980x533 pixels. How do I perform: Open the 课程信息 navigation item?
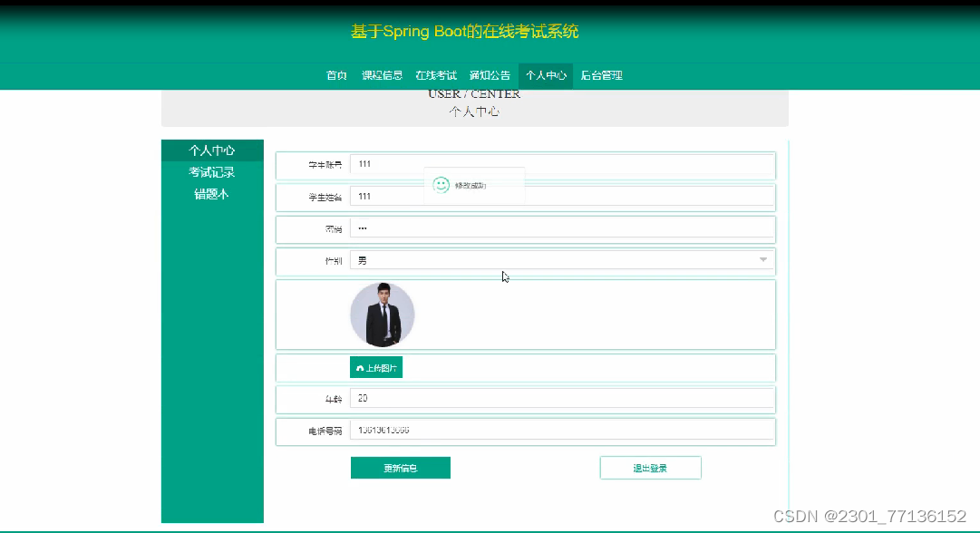382,75
